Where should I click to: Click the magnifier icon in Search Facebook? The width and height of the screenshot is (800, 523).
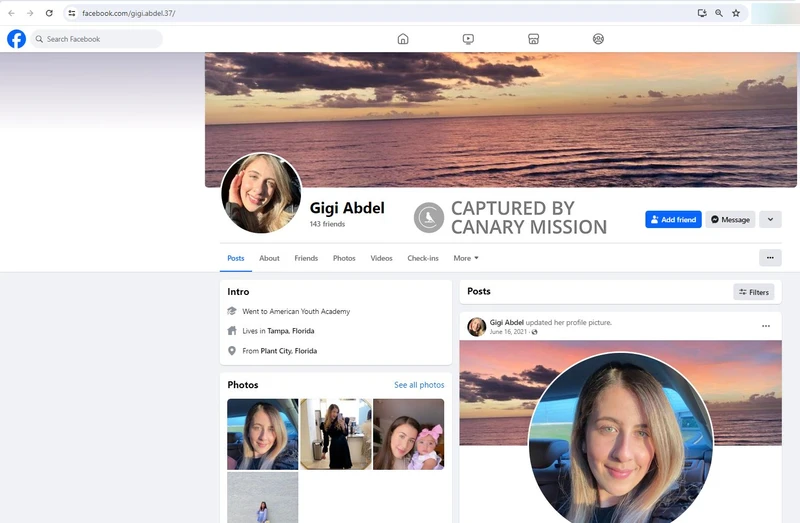tap(39, 39)
